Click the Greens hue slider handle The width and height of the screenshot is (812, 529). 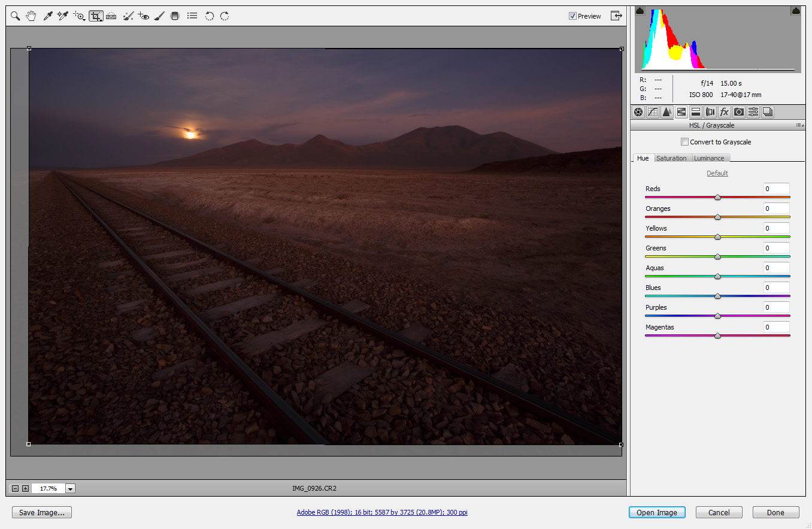[717, 256]
